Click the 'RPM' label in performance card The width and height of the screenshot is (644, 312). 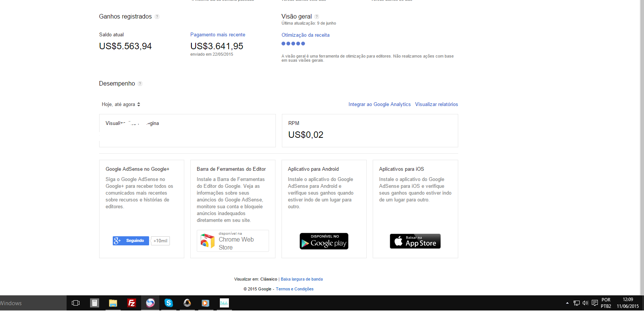tap(294, 123)
